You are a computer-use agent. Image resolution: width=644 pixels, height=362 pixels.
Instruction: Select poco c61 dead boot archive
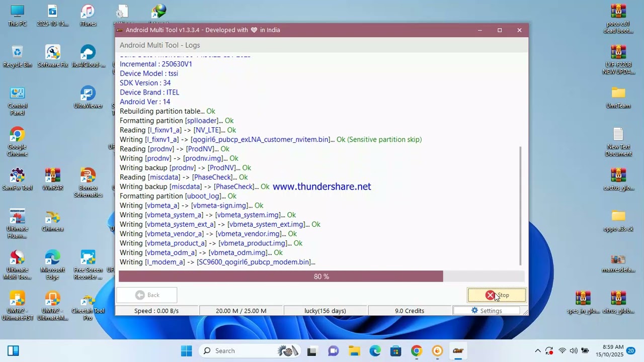pyautogui.click(x=618, y=19)
